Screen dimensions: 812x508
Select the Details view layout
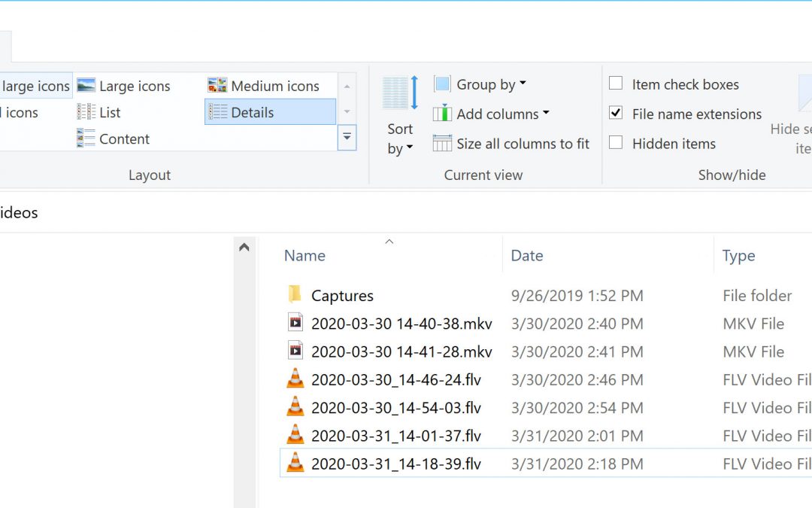pyautogui.click(x=252, y=112)
